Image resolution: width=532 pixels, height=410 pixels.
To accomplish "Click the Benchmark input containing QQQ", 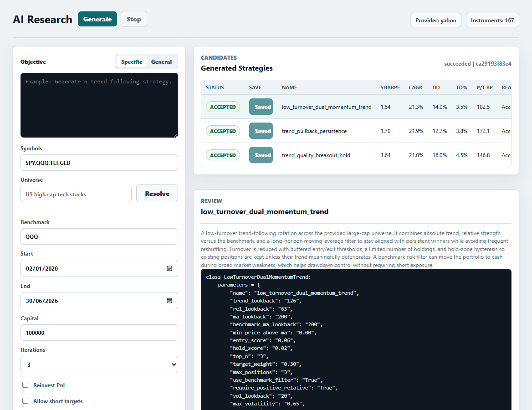I will (99, 236).
